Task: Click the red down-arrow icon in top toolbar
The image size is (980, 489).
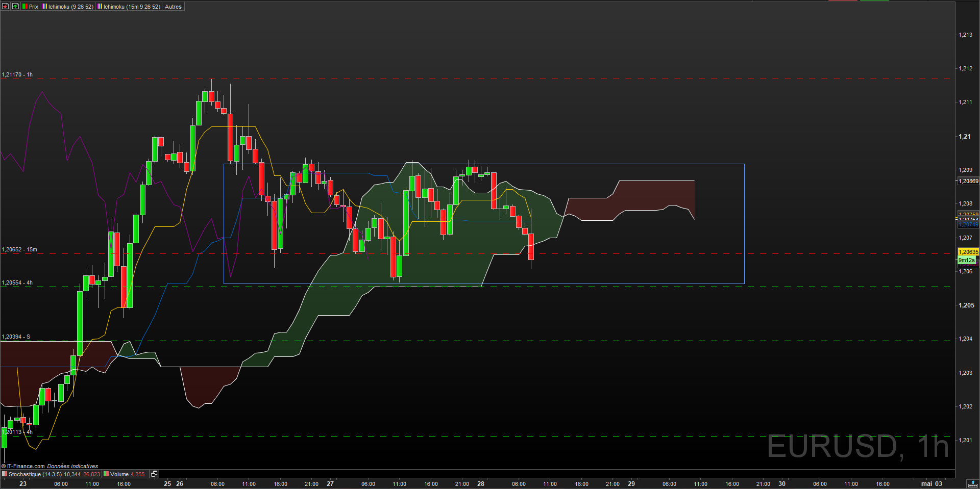Action: click(6, 7)
